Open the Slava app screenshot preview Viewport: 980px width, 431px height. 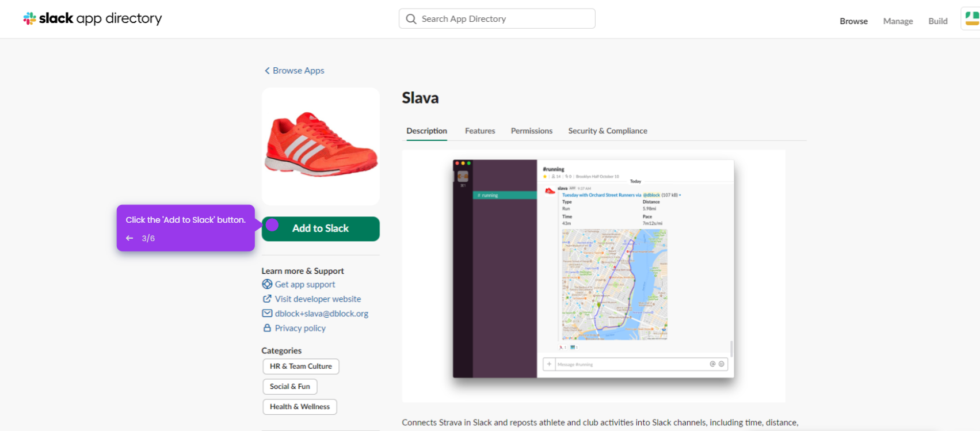tap(593, 276)
